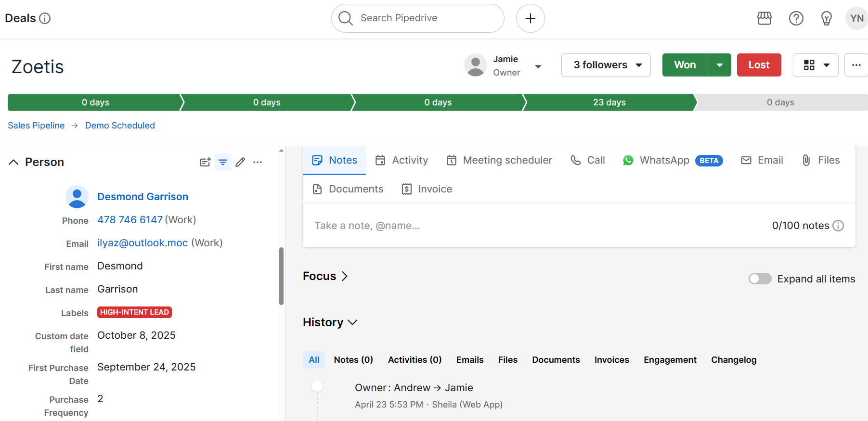Open the Jamie owner dropdown arrow

tap(538, 66)
